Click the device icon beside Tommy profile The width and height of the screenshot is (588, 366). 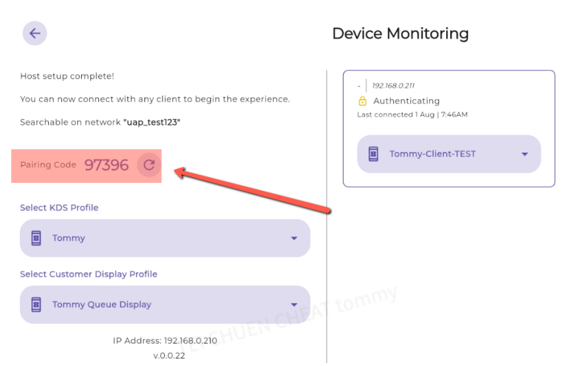(x=37, y=238)
